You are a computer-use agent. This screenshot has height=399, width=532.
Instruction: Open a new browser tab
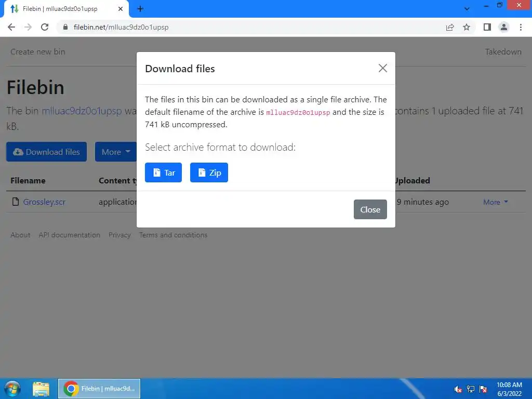(140, 9)
